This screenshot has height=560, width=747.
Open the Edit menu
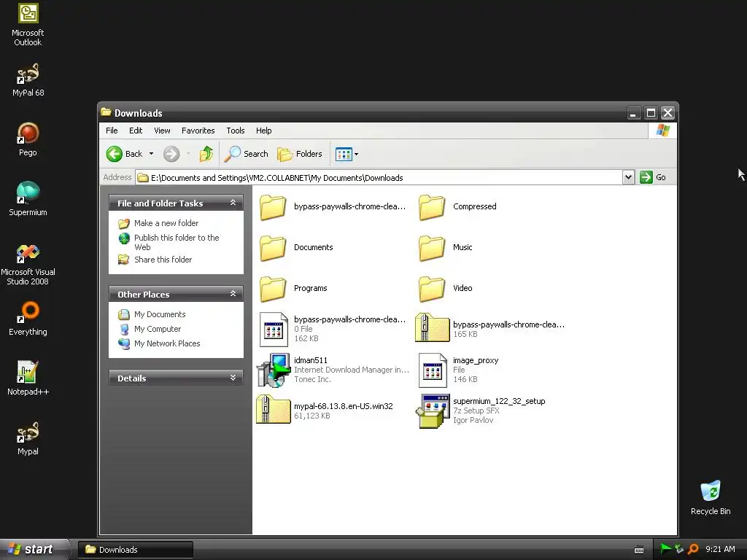click(136, 131)
